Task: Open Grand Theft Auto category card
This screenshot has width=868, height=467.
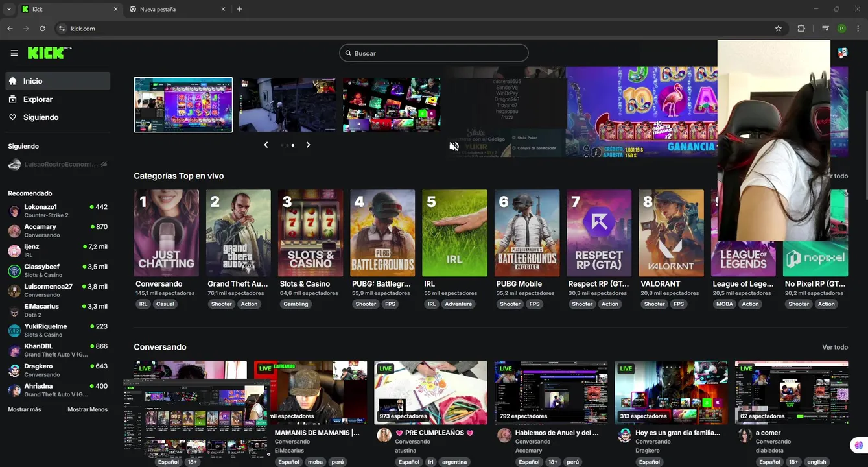Action: click(x=239, y=233)
